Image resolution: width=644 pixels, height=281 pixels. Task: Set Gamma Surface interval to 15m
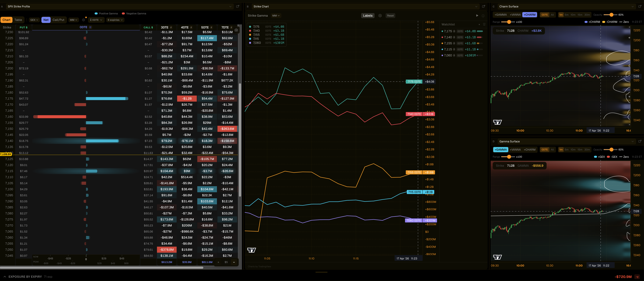[580, 150]
